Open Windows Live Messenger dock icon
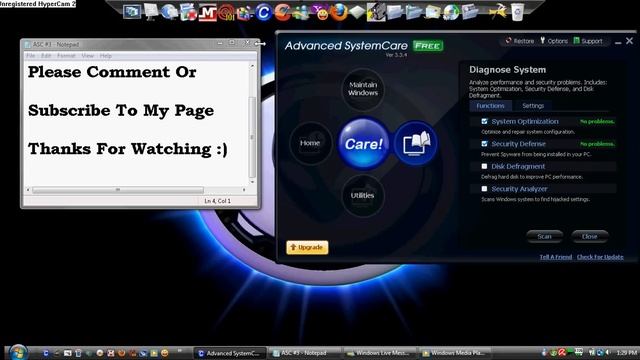640x360 pixels. [x=301, y=13]
